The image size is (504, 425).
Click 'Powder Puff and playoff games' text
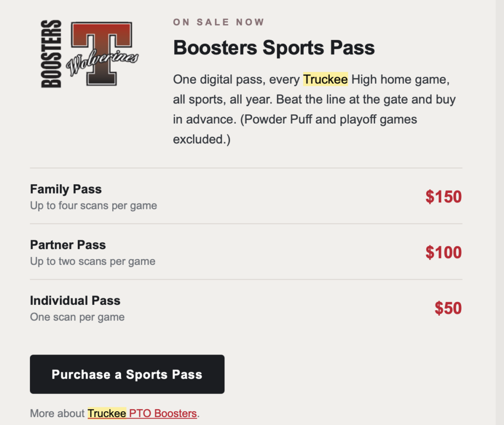330,119
